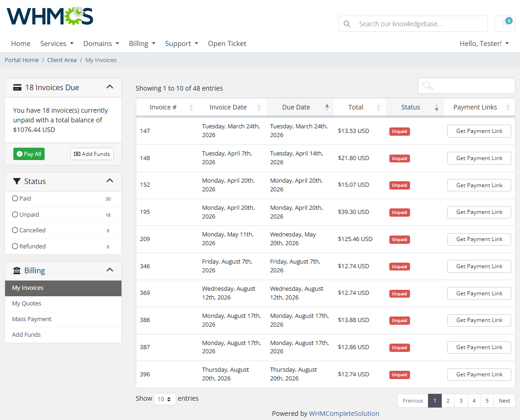Viewport: 520px width, 420px height.
Task: Open the Support dropdown menu
Action: pyautogui.click(x=181, y=43)
